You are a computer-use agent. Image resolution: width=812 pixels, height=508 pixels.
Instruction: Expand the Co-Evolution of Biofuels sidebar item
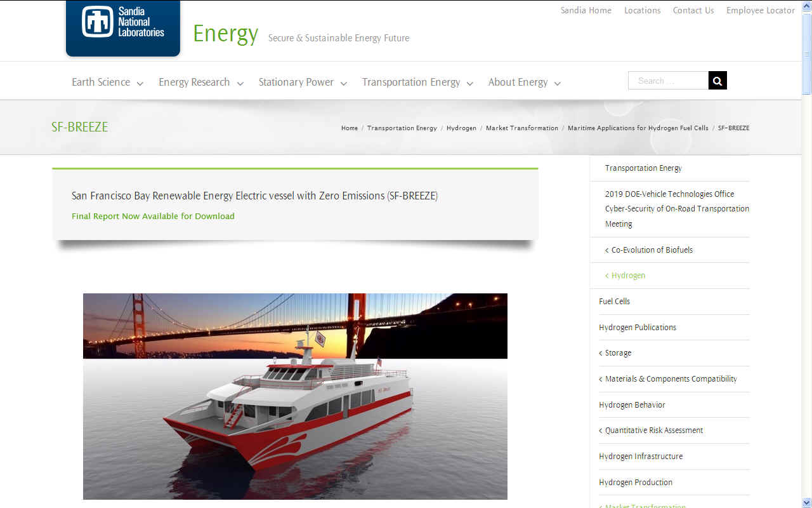[607, 250]
